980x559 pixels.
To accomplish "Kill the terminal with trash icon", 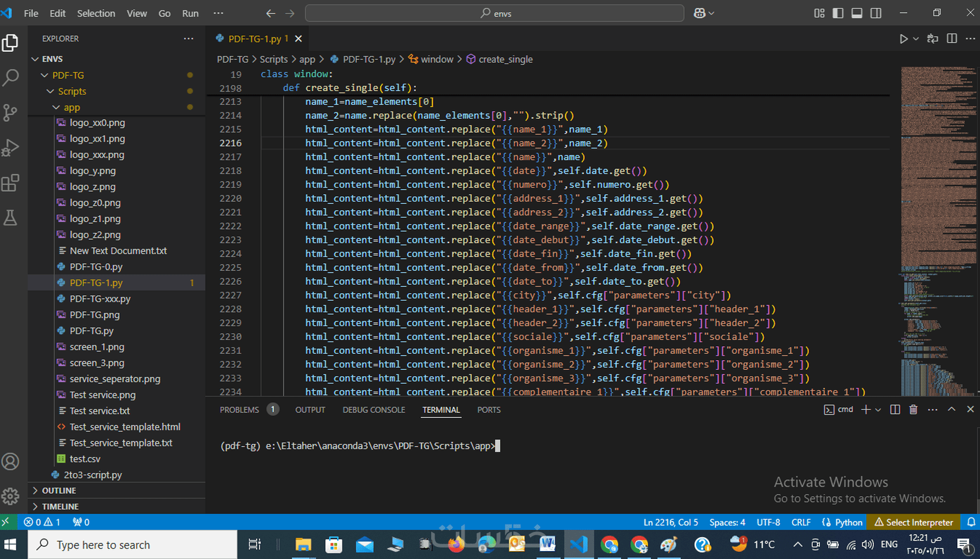I will 913,410.
